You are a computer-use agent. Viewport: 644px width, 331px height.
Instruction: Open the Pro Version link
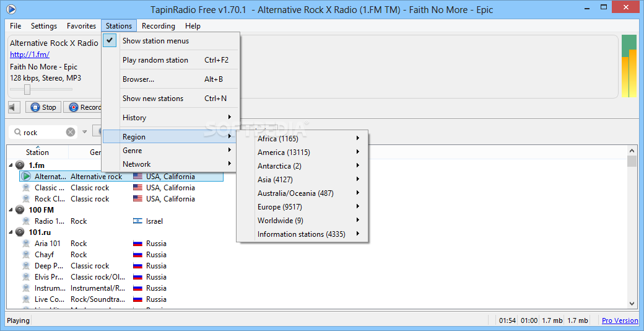pyautogui.click(x=620, y=320)
